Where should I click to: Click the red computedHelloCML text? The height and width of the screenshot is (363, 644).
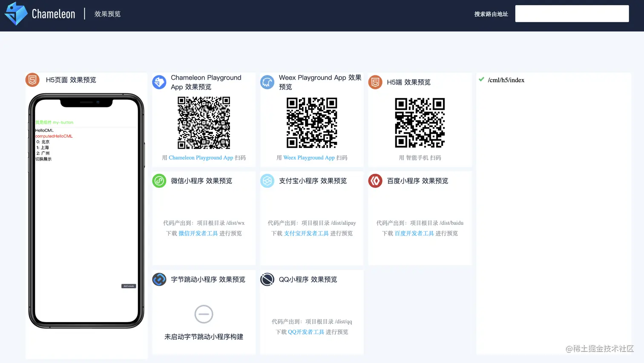pos(54,136)
